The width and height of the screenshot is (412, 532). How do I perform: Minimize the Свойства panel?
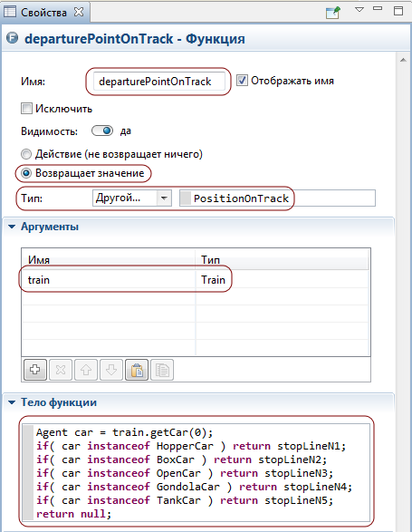coord(378,8)
